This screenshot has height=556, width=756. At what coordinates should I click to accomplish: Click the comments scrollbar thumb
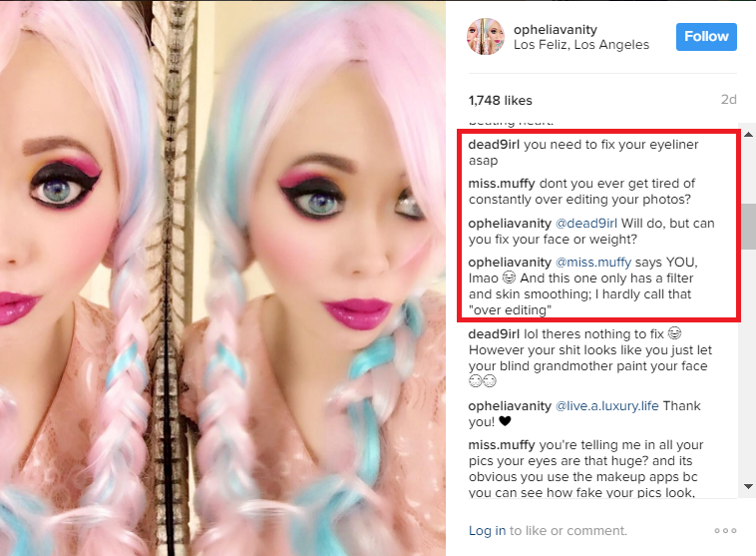tap(749, 227)
